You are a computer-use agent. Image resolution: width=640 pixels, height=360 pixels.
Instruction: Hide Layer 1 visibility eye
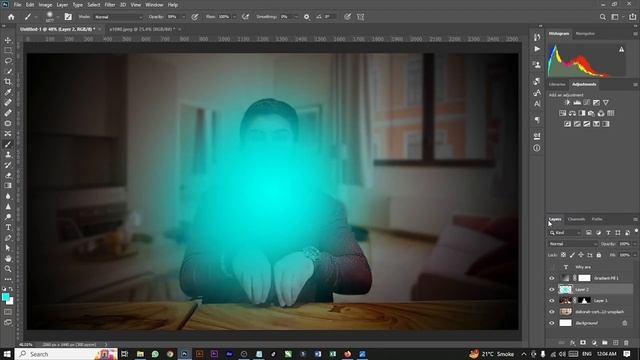[552, 300]
